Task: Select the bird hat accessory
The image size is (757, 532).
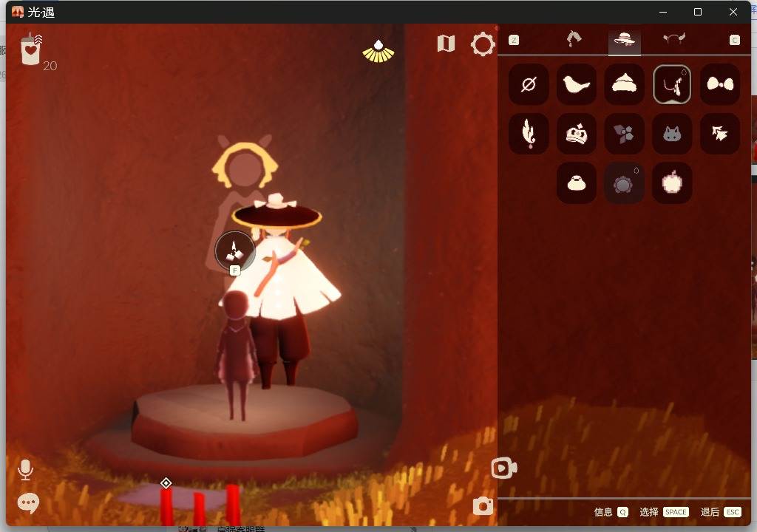Action: [x=576, y=84]
